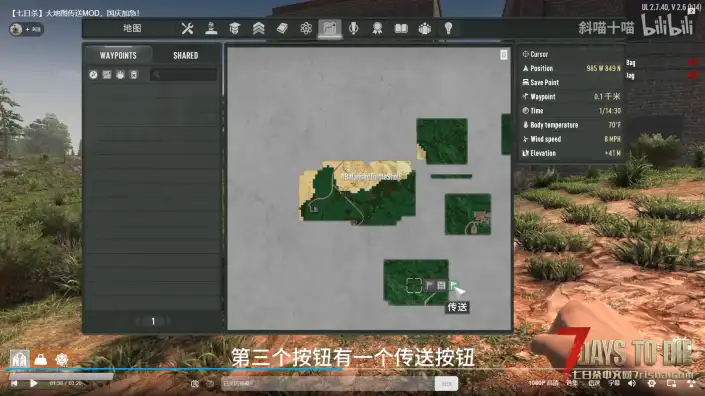Open the tab with the lightbulb icon

click(448, 28)
